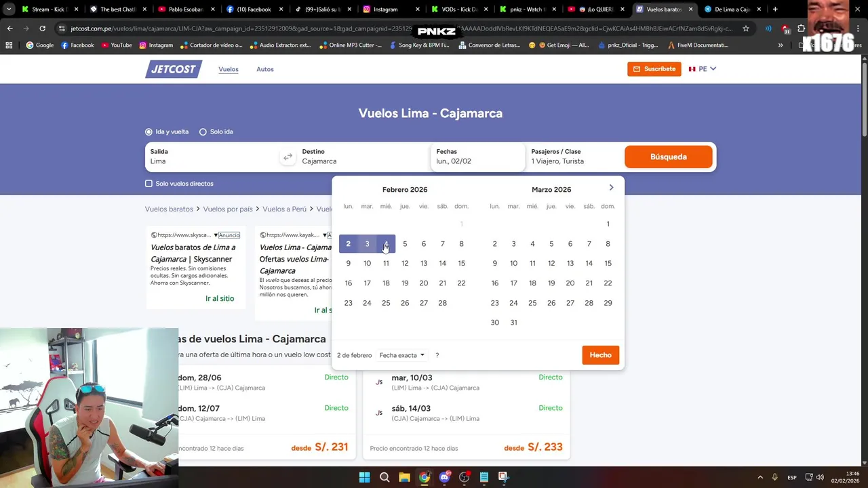Open the apps grid in bookmarks bar
The width and height of the screenshot is (868, 488).
tap(9, 45)
